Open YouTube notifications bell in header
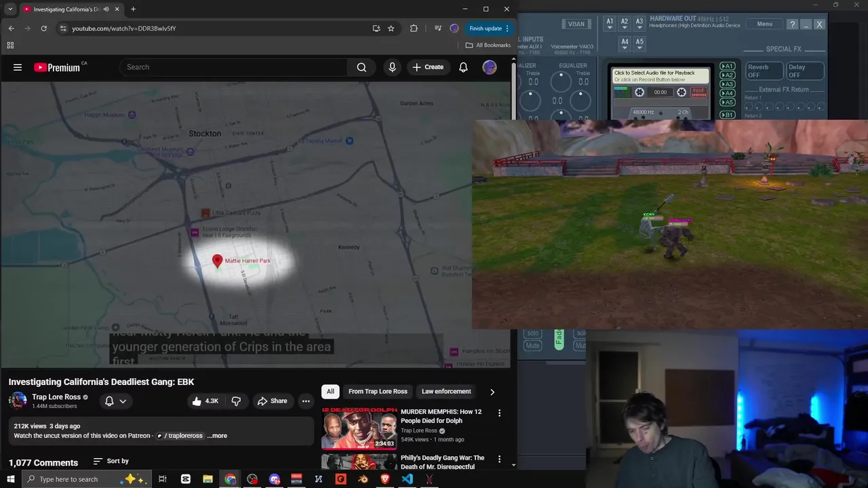The width and height of the screenshot is (868, 488). point(463,67)
